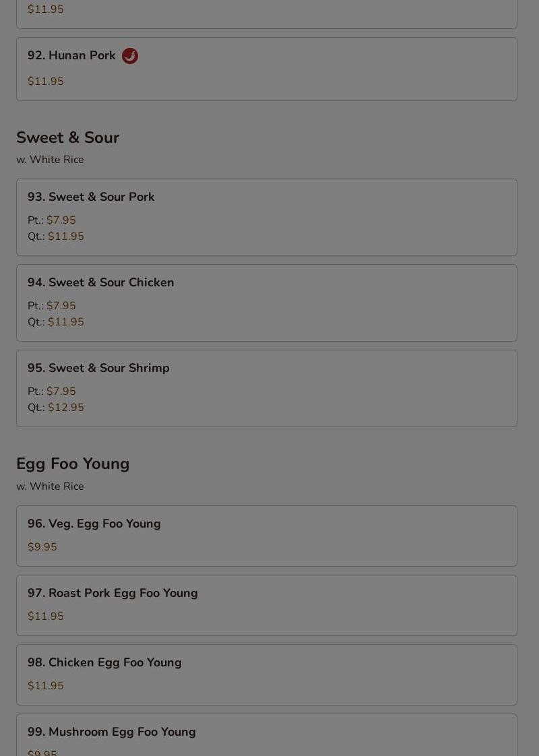Screen dimensions: 539x756
Task: Click 'w. White Rice' note under Sweet & Sour
Action: pos(50,160)
